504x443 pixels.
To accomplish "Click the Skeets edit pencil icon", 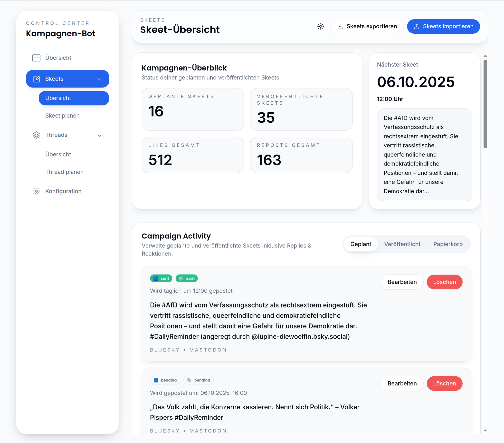I will coord(37,79).
